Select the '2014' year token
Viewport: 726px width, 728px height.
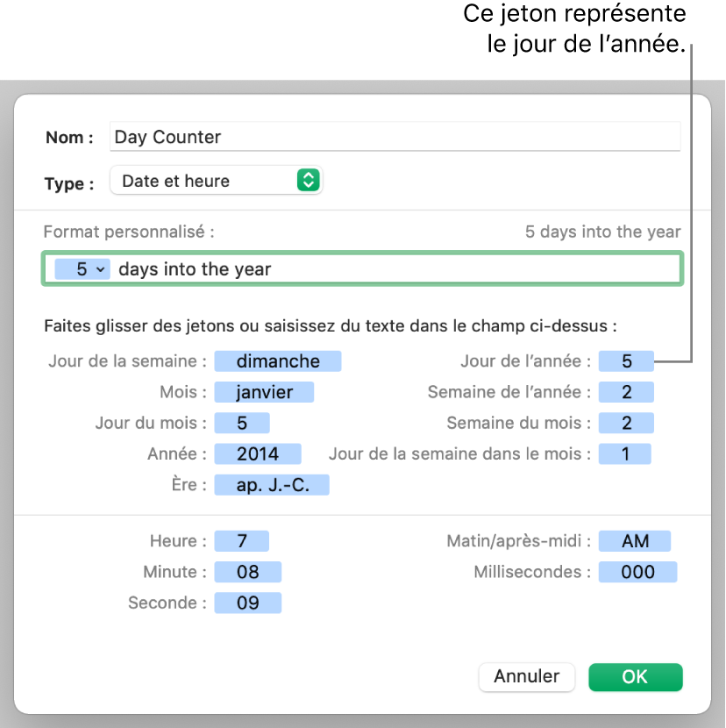(x=258, y=453)
